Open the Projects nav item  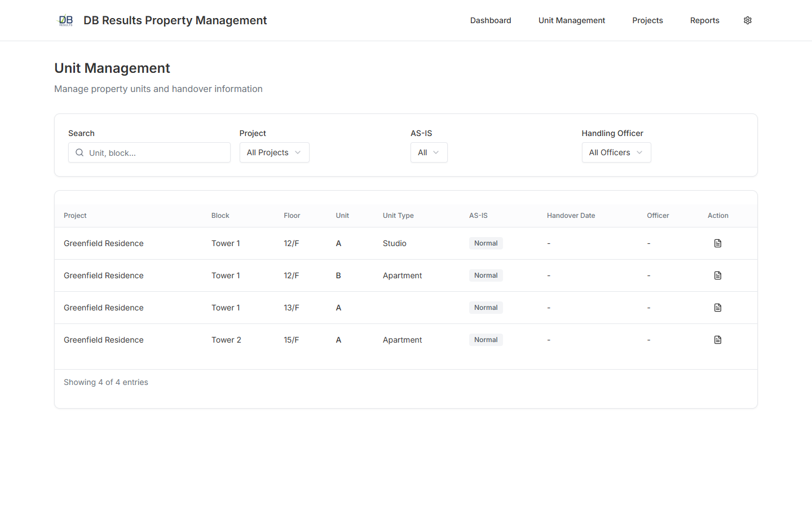(647, 20)
